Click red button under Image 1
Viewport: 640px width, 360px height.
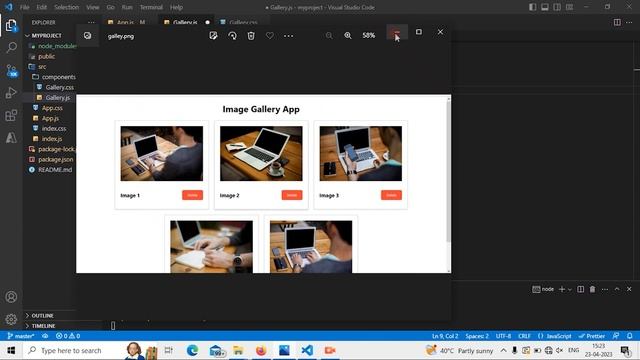coord(192,195)
